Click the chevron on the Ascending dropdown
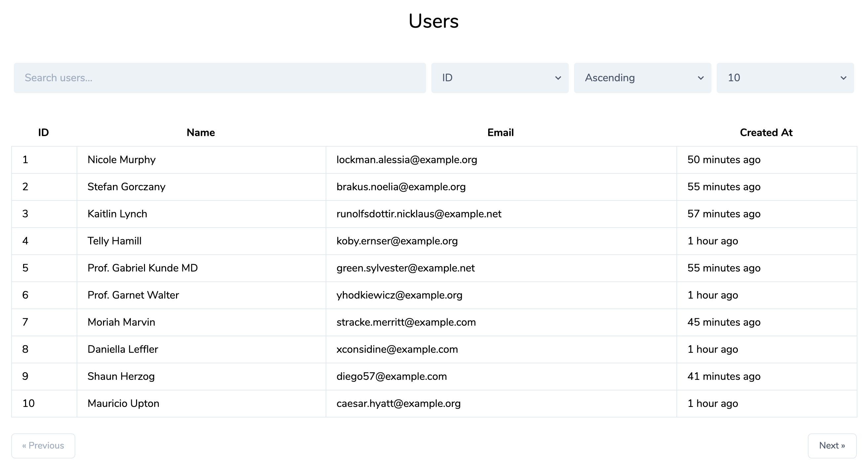 point(701,78)
